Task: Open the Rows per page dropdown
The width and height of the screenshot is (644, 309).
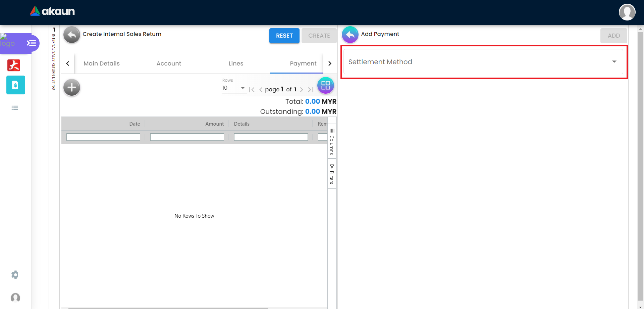Action: [x=234, y=88]
